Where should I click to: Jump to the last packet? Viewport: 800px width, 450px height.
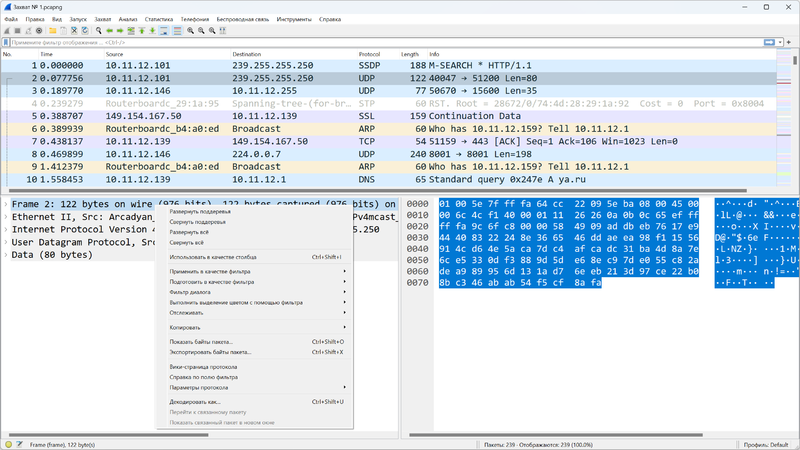tap(152, 31)
